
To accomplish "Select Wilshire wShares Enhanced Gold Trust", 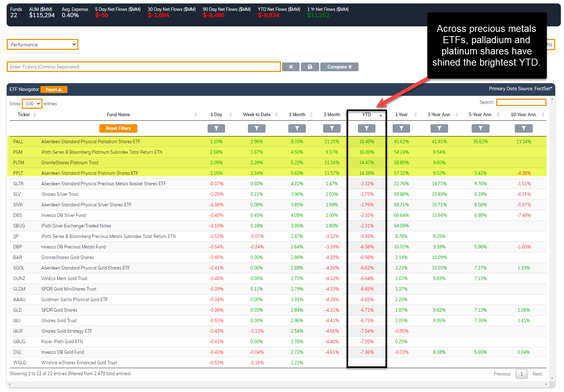I will [79, 363].
